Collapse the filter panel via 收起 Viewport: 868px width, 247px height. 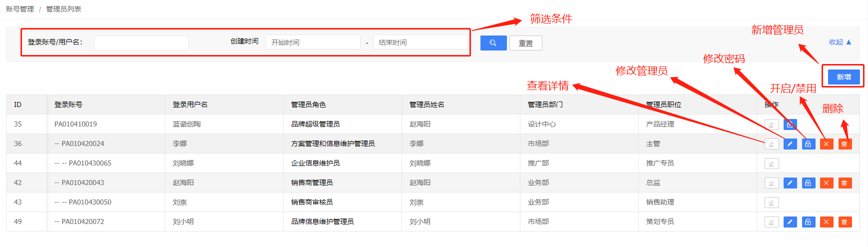840,42
